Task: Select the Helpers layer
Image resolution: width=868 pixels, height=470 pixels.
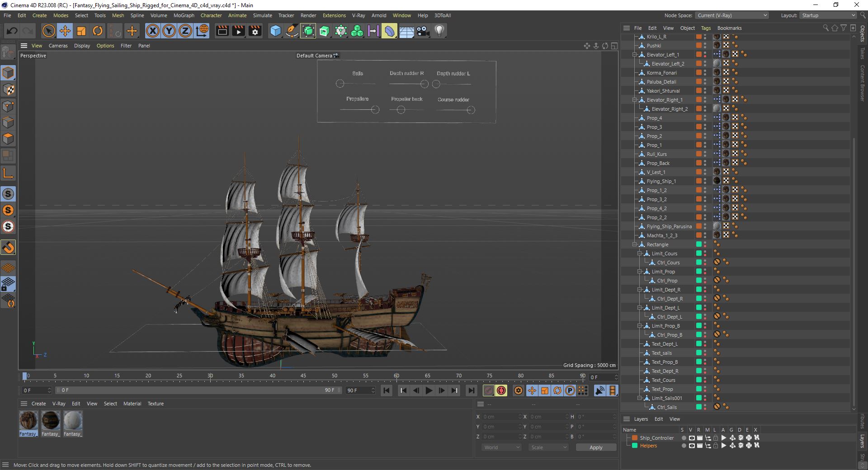Action: (648, 446)
